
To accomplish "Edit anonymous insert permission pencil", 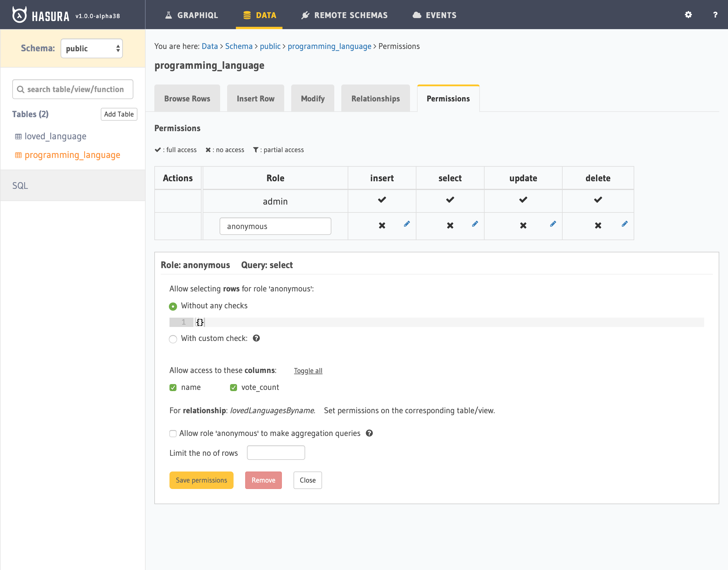I will [x=407, y=224].
